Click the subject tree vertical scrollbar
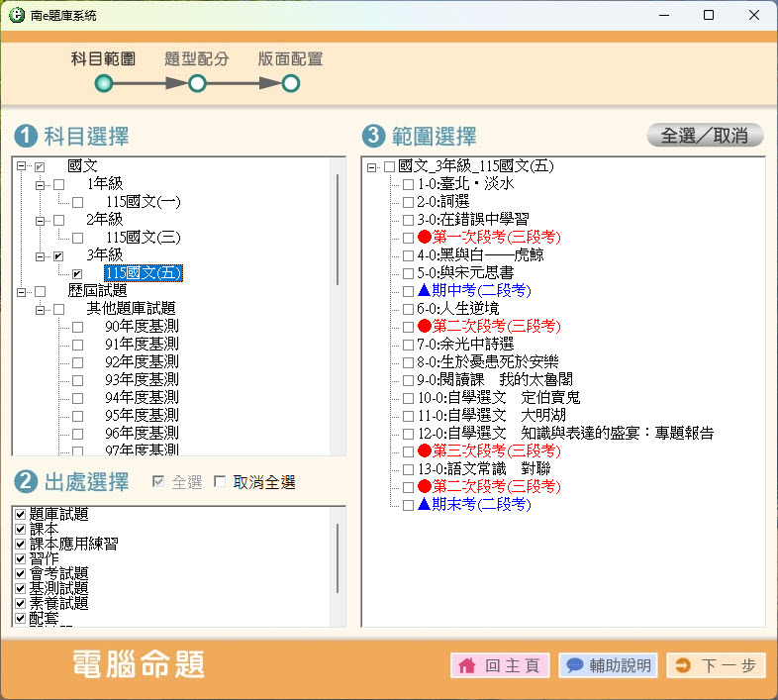778x700 pixels. coord(338,230)
